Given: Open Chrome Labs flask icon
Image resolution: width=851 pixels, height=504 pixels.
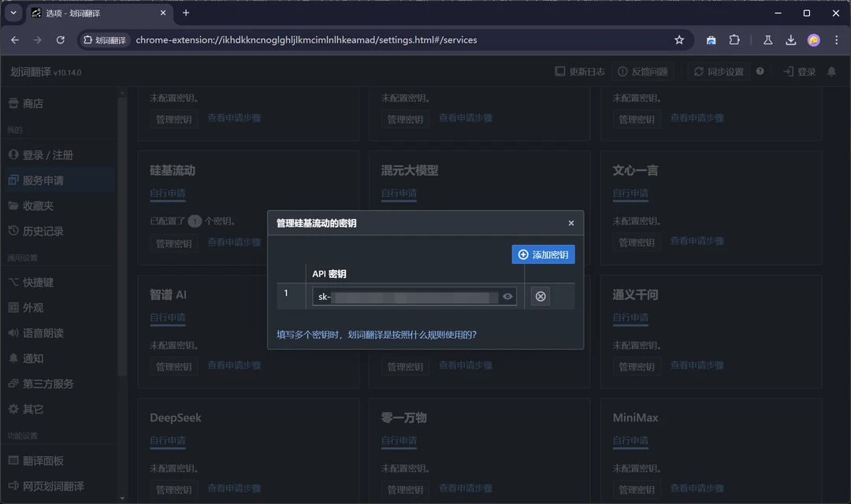Looking at the screenshot, I should [768, 40].
